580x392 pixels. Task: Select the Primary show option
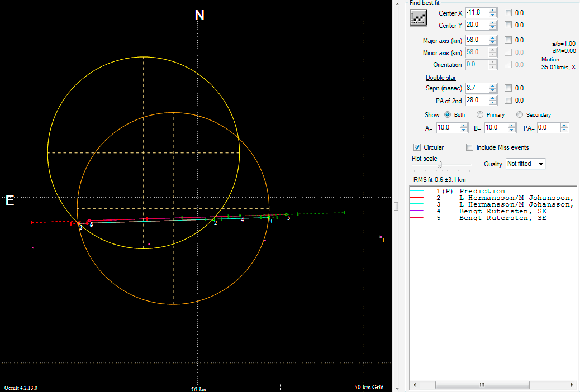(480, 115)
